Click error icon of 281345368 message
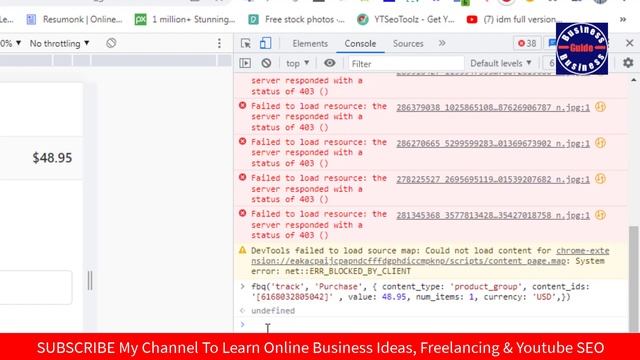Viewport: 640px width, 360px height. (242, 213)
